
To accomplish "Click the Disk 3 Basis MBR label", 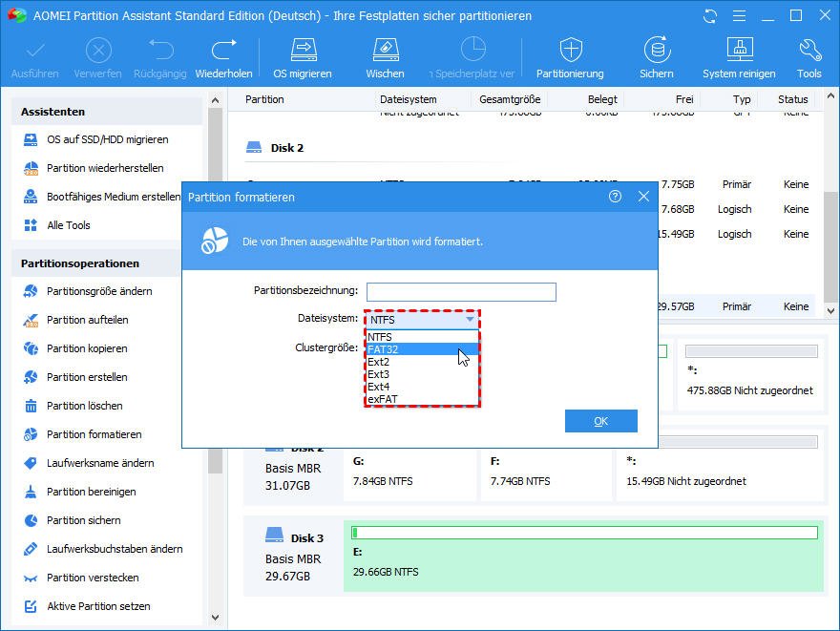I will 293,557.
